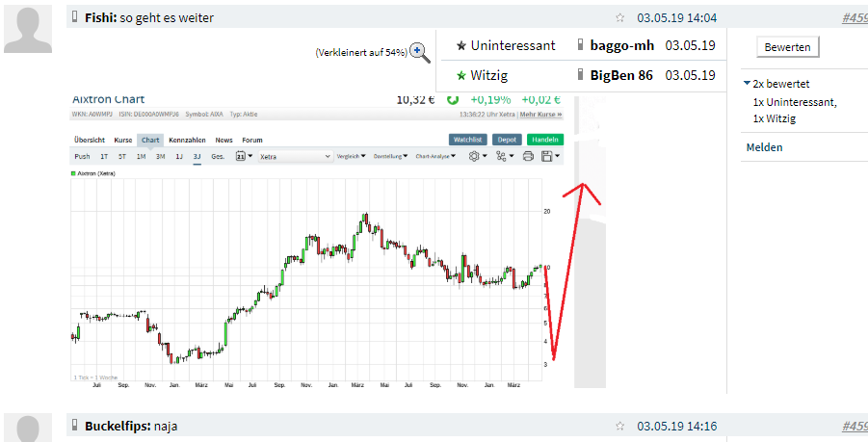Screen dimensions: 868x442
Task: Click Fishi's grey avatar picture
Action: coord(28,29)
